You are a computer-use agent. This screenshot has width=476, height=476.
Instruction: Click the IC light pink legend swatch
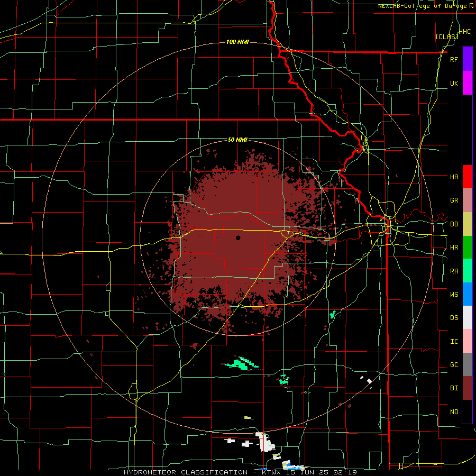tap(467, 341)
